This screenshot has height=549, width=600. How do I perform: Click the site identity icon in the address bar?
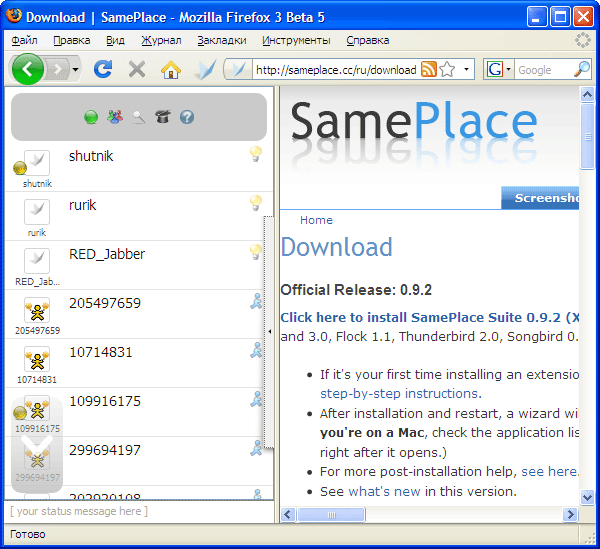(238, 69)
